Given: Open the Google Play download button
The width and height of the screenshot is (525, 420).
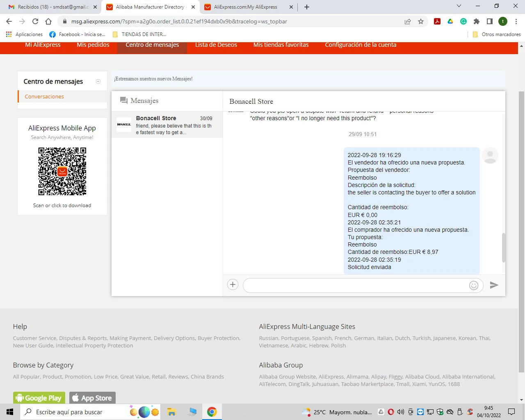Looking at the screenshot, I should [x=39, y=398].
